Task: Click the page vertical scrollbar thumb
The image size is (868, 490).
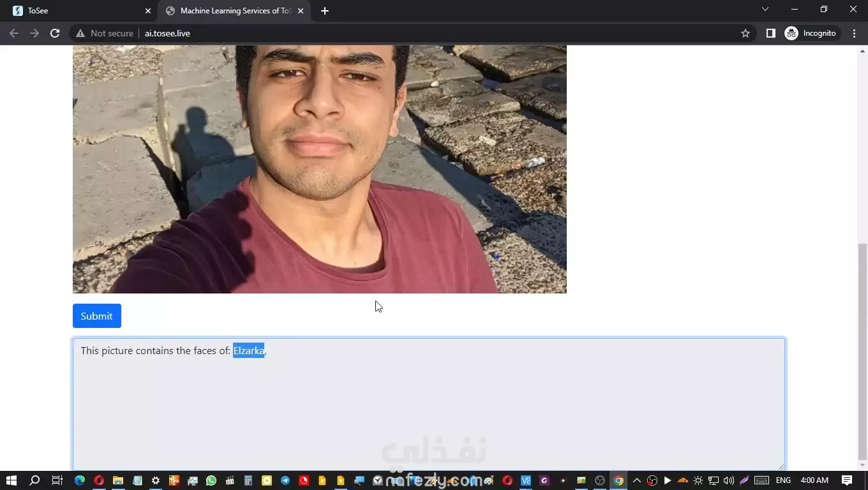Action: pyautogui.click(x=862, y=352)
